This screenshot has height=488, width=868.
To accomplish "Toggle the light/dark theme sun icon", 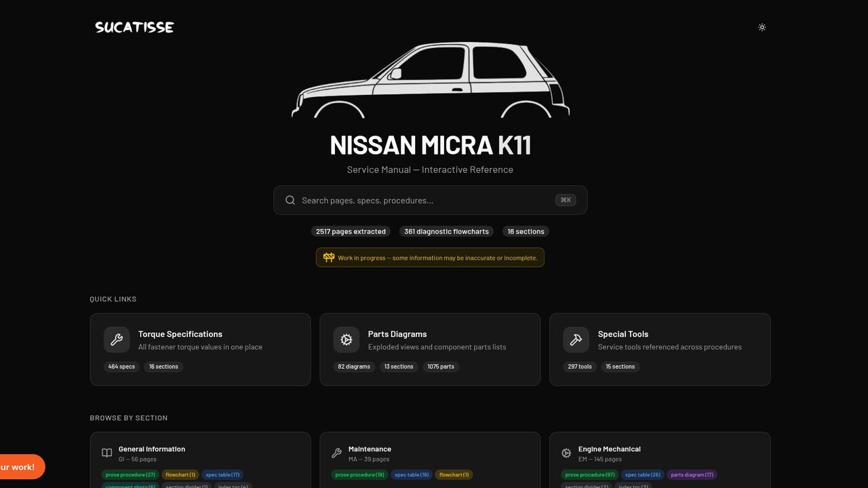I will [x=762, y=27].
